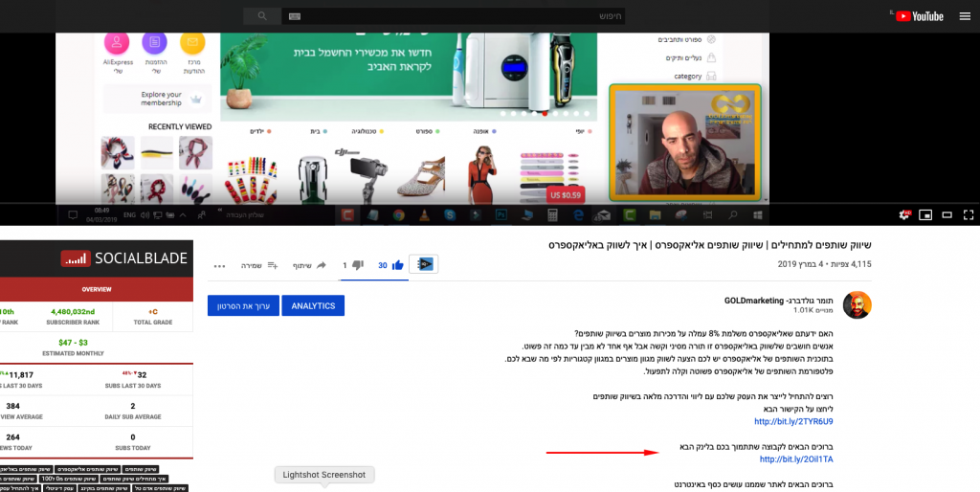Open the on-screen keyboard icon in search box

point(295,16)
